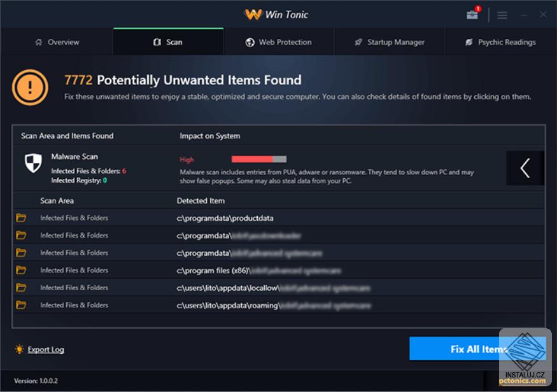557x392 pixels.
Task: Click the toolbox notification icon in title bar
Action: 472,14
